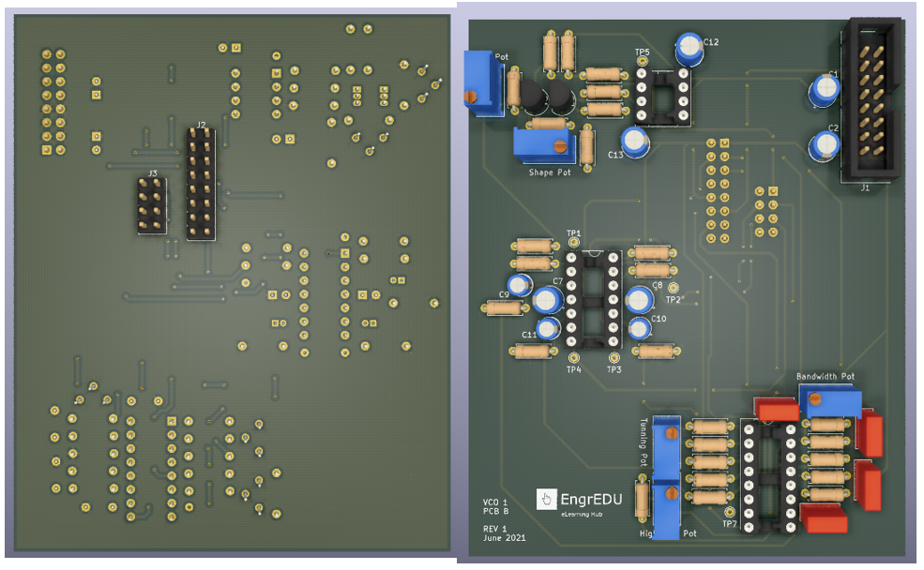Viewport: 924px width, 570px height.
Task: Click the EngrEDU hand-pointer logo icon
Action: (547, 499)
